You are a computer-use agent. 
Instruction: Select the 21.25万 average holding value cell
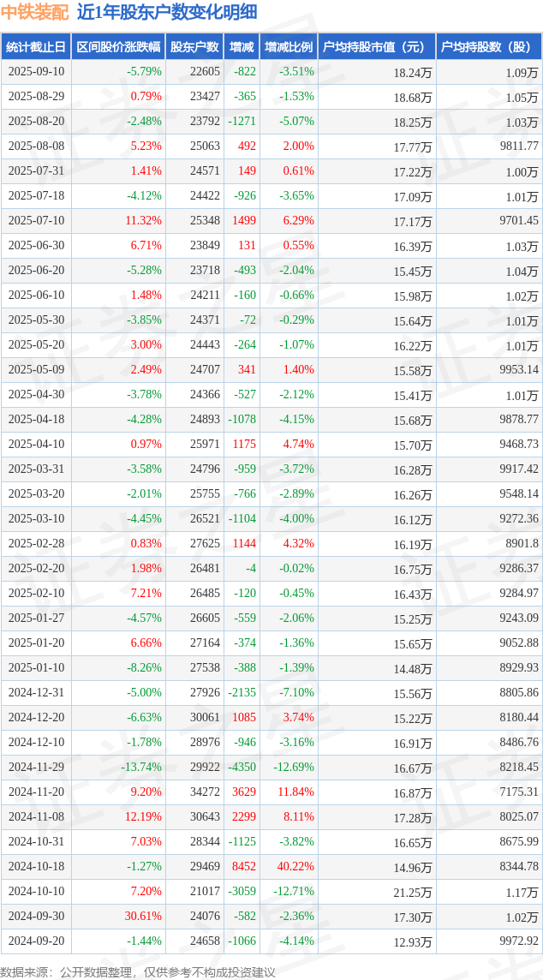[413, 892]
